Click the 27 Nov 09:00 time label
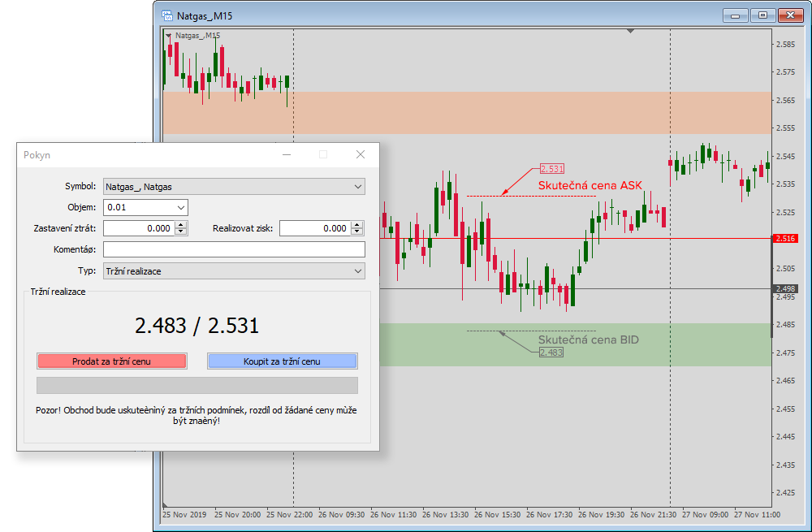The width and height of the screenshot is (812, 532). click(706, 514)
